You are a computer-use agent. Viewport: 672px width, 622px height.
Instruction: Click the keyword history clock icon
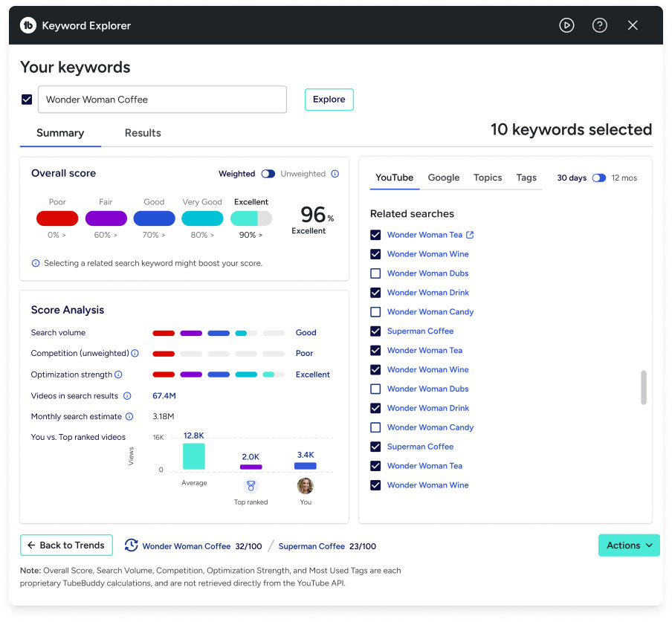(131, 545)
